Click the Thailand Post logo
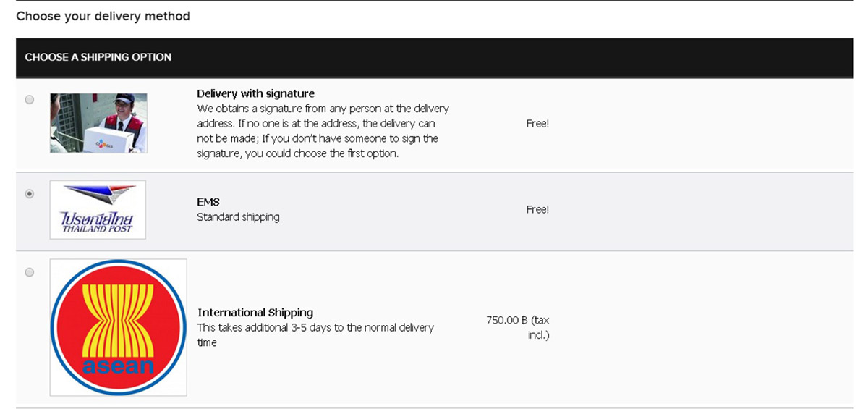 point(98,210)
